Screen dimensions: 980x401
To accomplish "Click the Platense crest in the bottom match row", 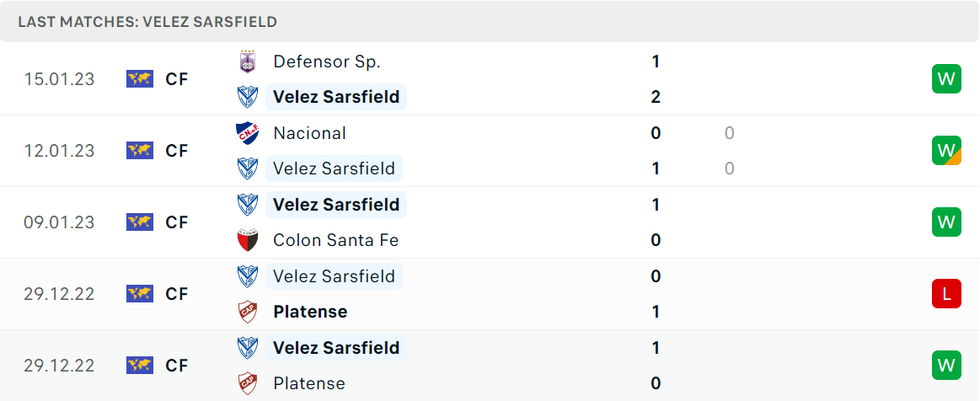I will coord(248,382).
